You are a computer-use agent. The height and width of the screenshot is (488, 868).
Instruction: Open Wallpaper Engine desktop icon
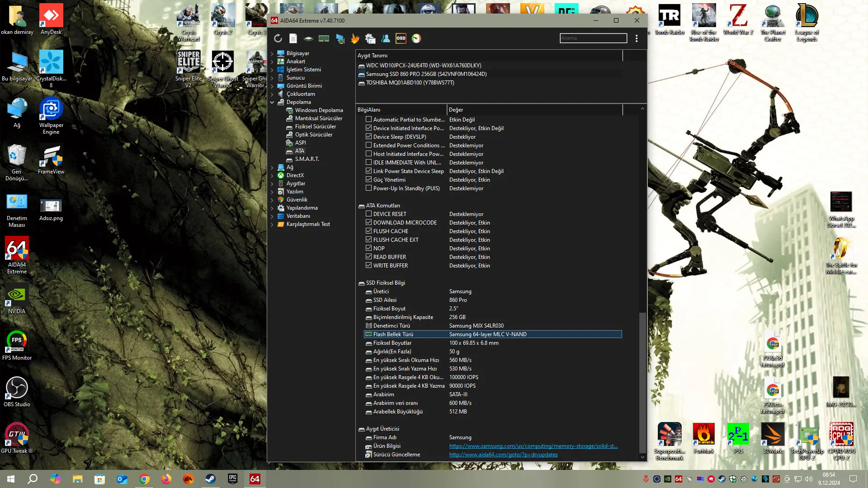[x=51, y=116]
